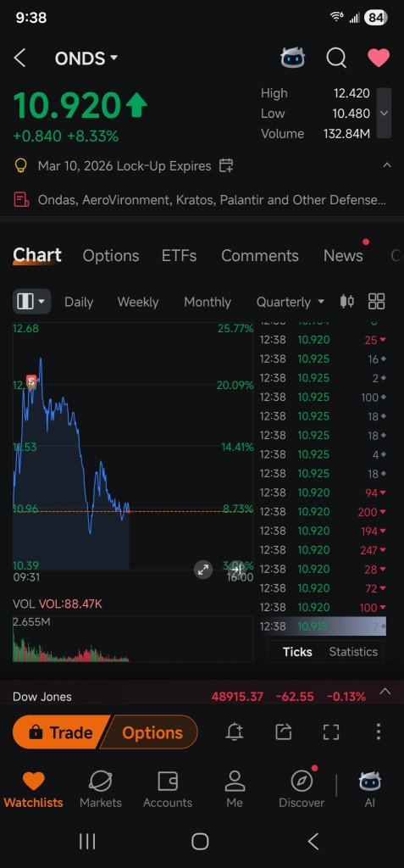Expand the chart to fullscreen with arrows icon
Viewport: 404px width, 868px height.
coord(203,570)
